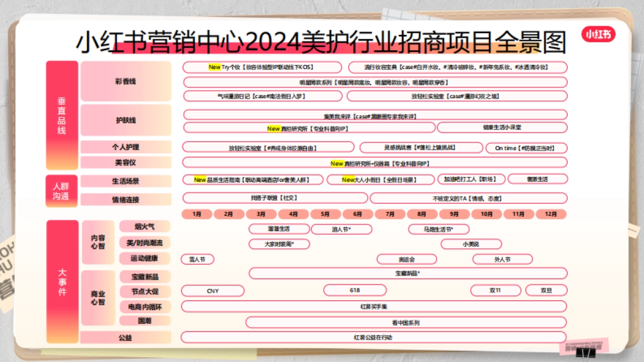Click the 红薯公益在行动 charity bar
Viewport: 644px width, 362px height.
375,338
